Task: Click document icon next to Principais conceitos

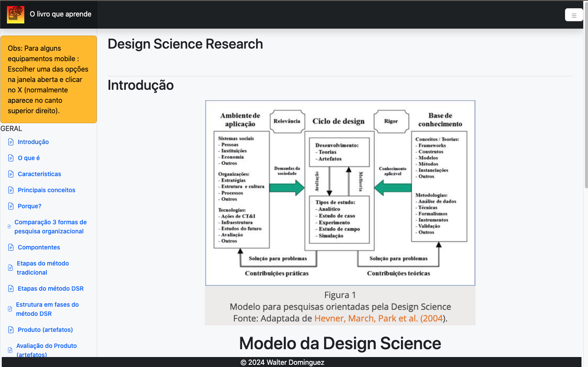Action: (x=11, y=190)
